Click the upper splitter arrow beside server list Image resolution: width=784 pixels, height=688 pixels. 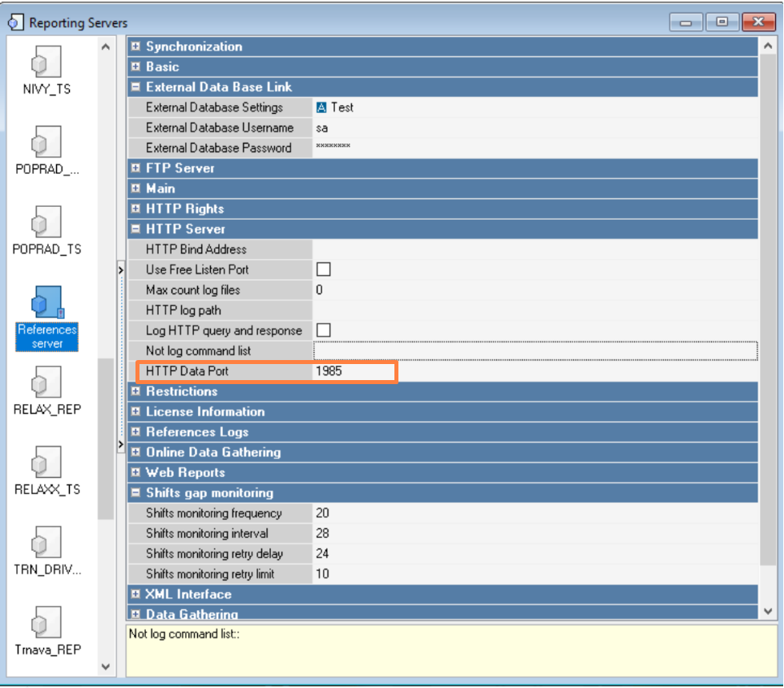pos(120,270)
